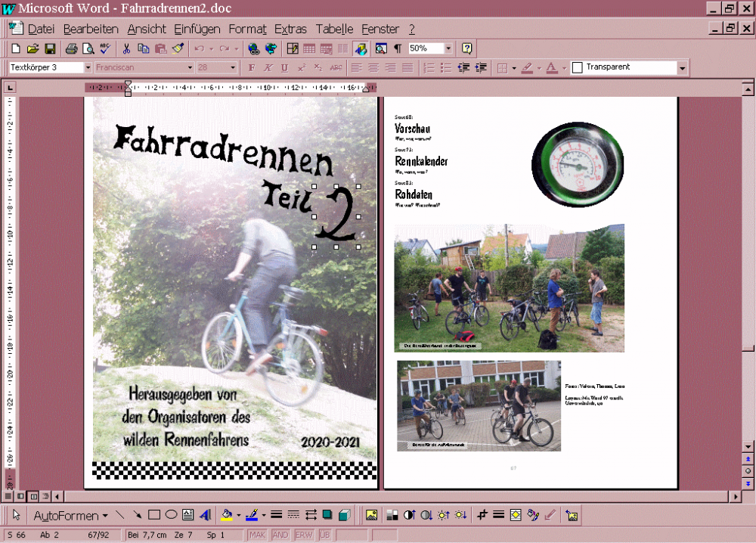Click the yellow fill color bucket
Viewport: 756px width, 543px height.
225,515
